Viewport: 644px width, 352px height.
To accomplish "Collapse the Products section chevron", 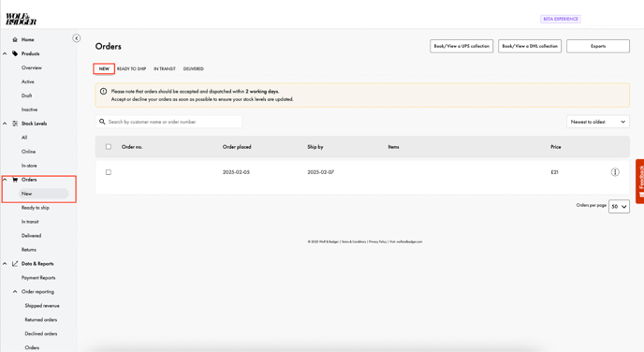I will [x=5, y=53].
